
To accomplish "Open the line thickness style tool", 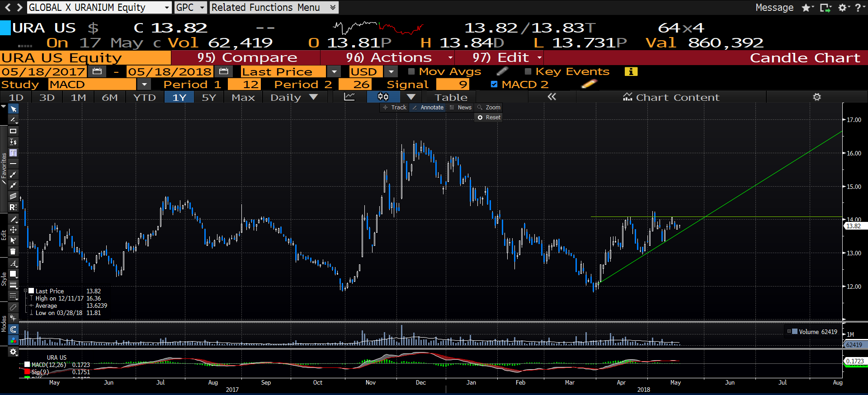I will tap(13, 285).
